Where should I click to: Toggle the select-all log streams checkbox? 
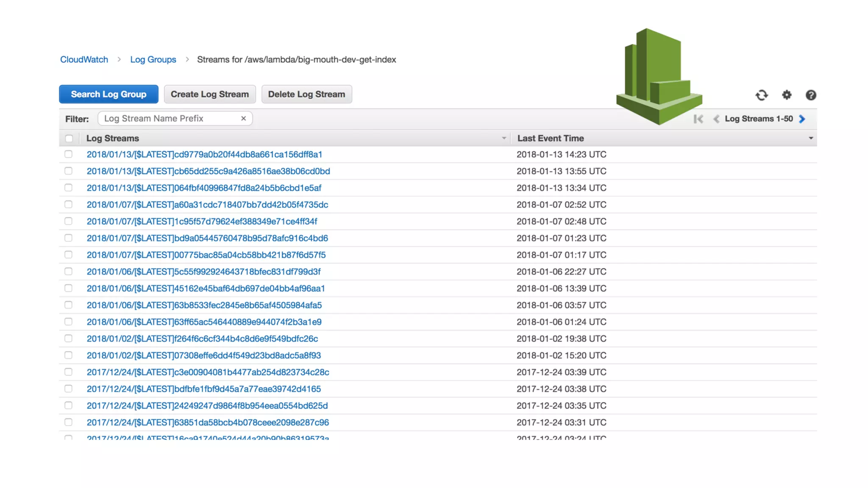tap(69, 139)
